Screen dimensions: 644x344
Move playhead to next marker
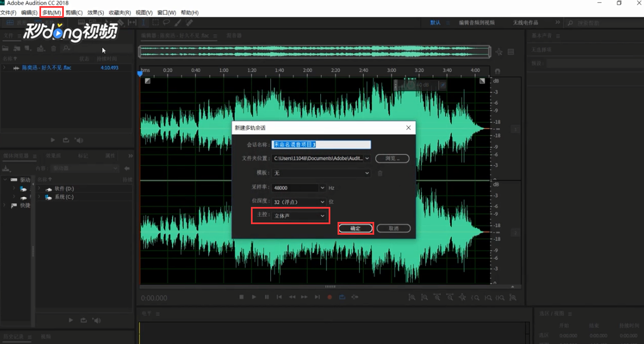(x=317, y=297)
